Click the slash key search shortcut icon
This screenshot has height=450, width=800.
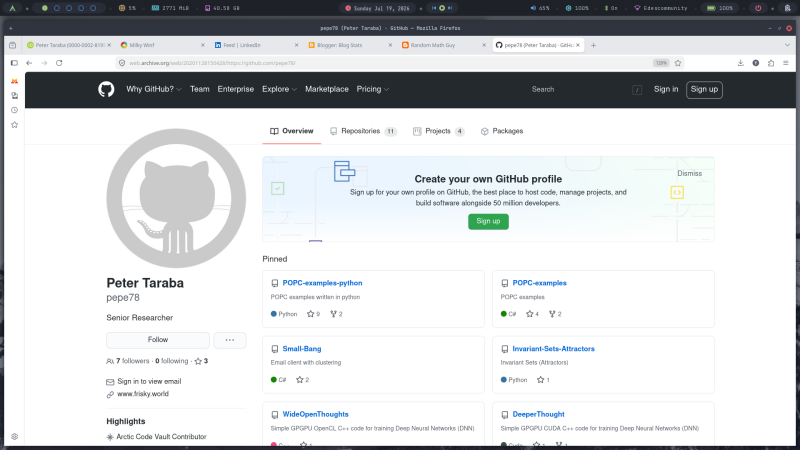point(637,90)
